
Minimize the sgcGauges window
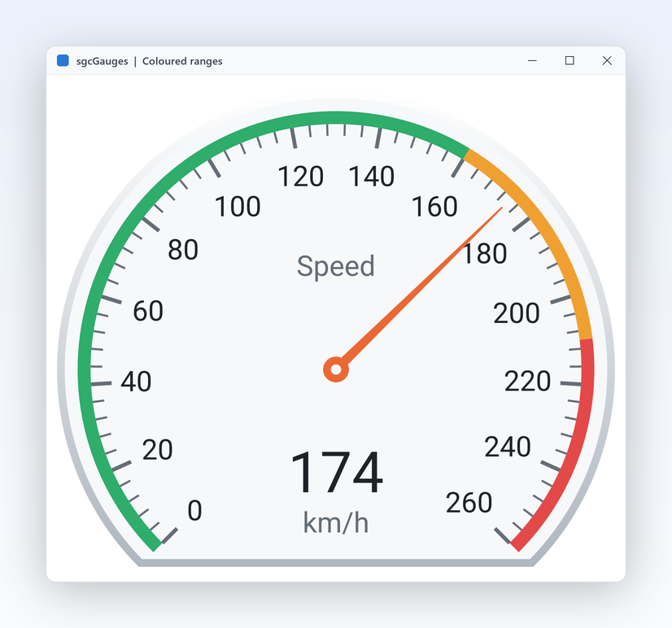point(532,60)
